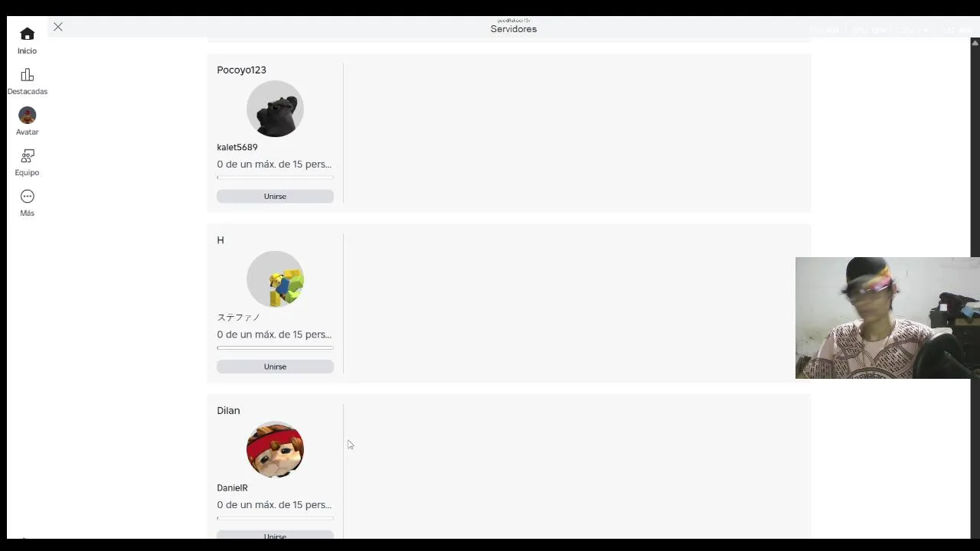
Task: Click the Pocoyo123 server capacity bar
Action: (275, 178)
